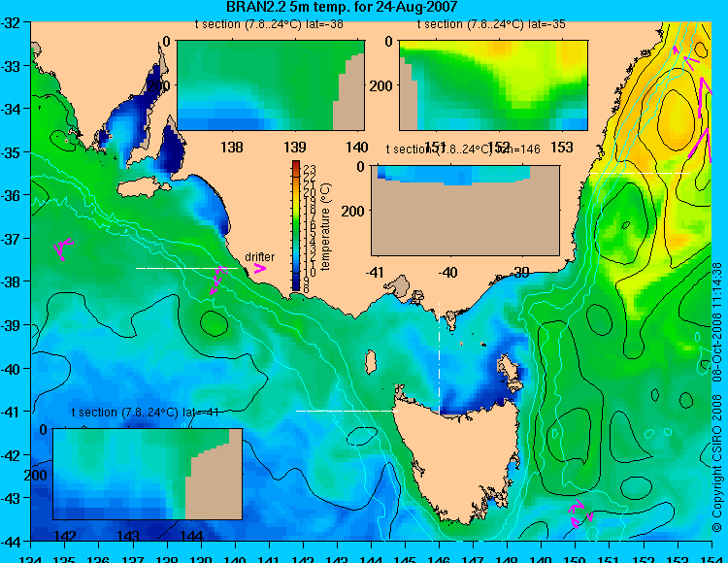Viewport: 728px width, 563px height.
Task: Click the white dashed section line west of Tasmania
Action: [347, 411]
